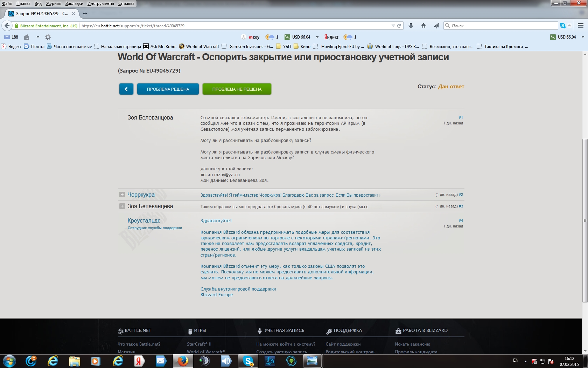Open the Windows Media Player taskbar icon
This screenshot has width=588, height=368.
96,361
